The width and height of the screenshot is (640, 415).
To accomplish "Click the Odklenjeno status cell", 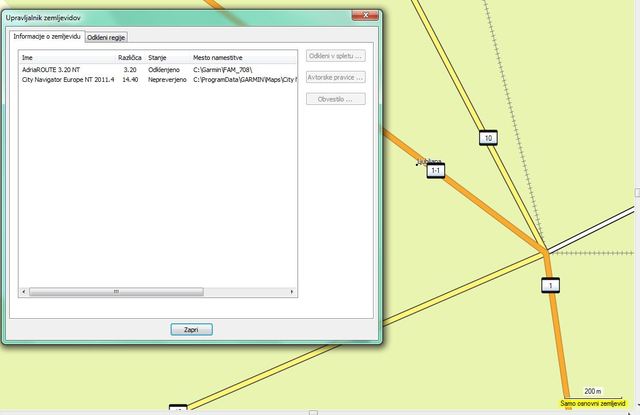I will [164, 70].
